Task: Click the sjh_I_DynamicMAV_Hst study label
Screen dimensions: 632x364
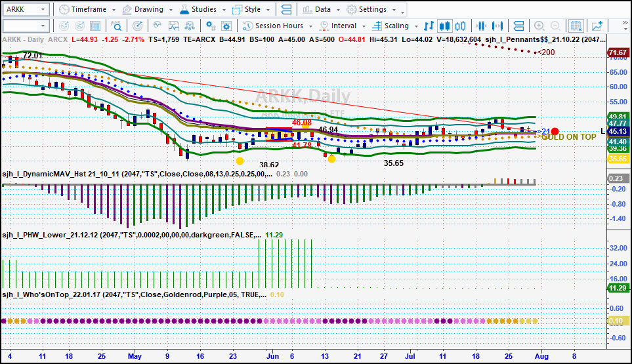Action: tap(137, 174)
